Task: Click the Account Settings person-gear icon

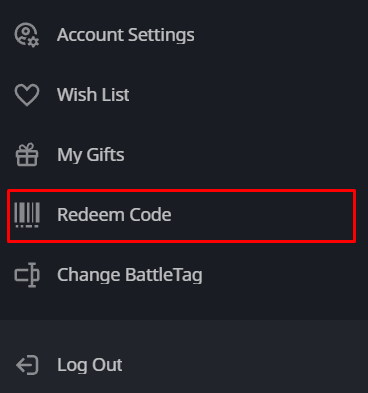Action: (27, 35)
